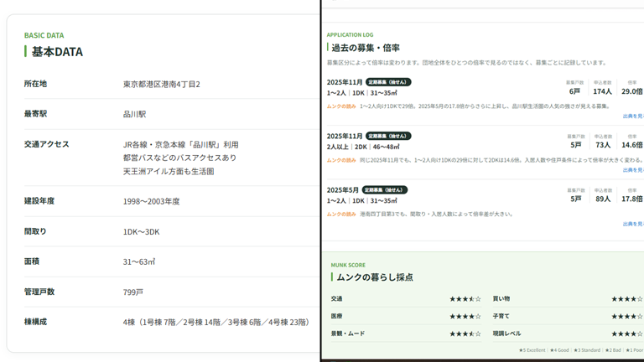Viewport: 644px width, 362px height.
Task: Click the 間取り row label
Action: click(x=35, y=231)
